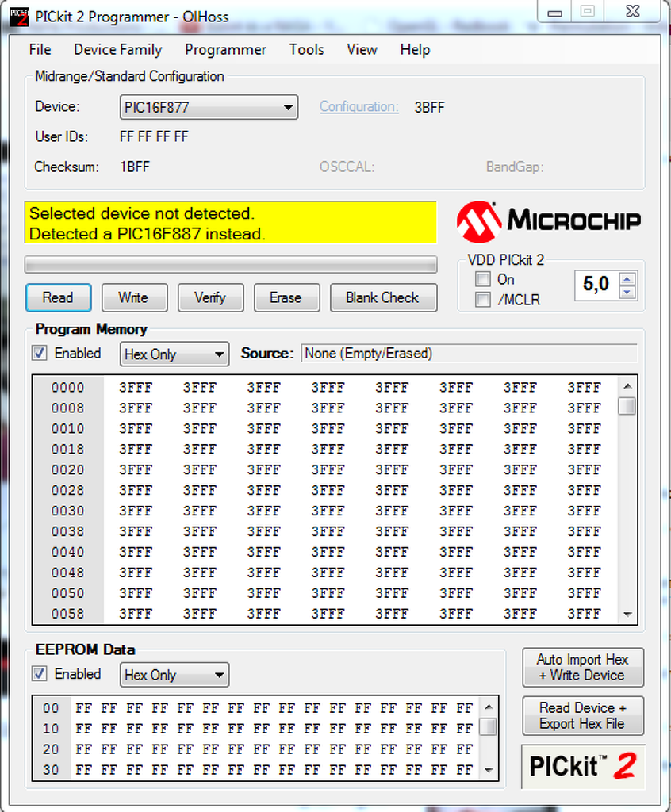Click Read Device + Export Hex File
The image size is (671, 812).
tap(584, 716)
